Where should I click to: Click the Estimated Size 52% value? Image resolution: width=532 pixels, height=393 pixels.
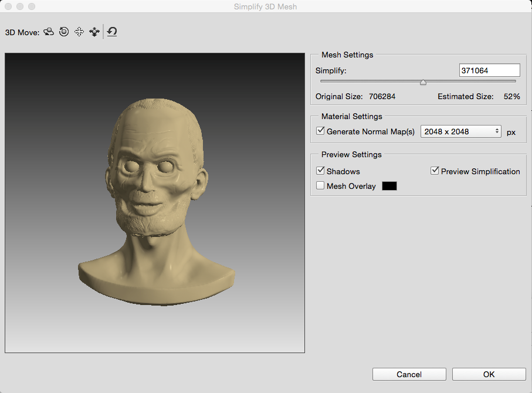click(511, 96)
